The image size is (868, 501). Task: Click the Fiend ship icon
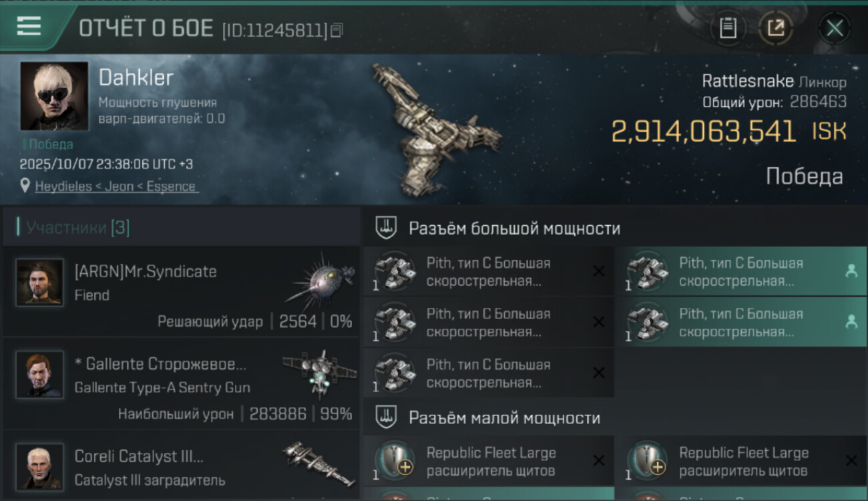click(319, 277)
